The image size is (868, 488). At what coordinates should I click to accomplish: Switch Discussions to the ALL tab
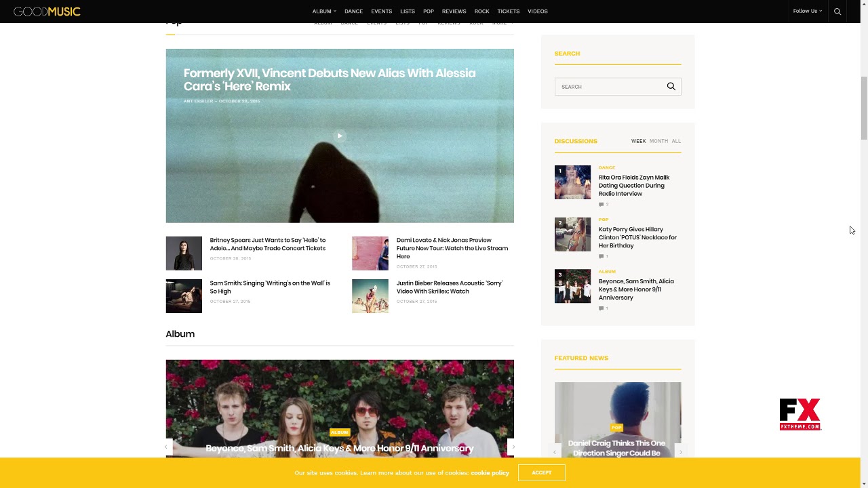(676, 141)
